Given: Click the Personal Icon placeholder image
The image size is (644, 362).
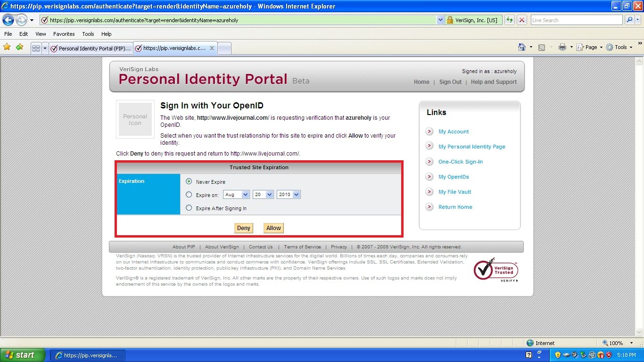Looking at the screenshot, I should pos(135,119).
